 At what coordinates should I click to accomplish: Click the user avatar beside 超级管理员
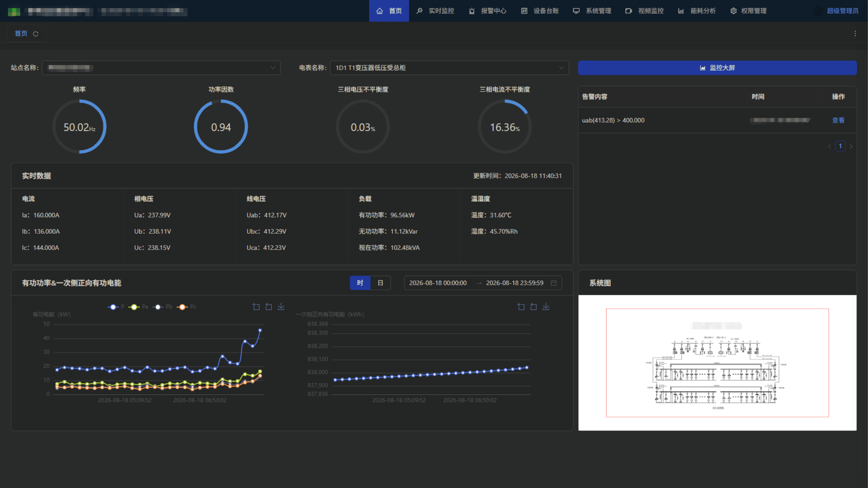pyautogui.click(x=818, y=11)
